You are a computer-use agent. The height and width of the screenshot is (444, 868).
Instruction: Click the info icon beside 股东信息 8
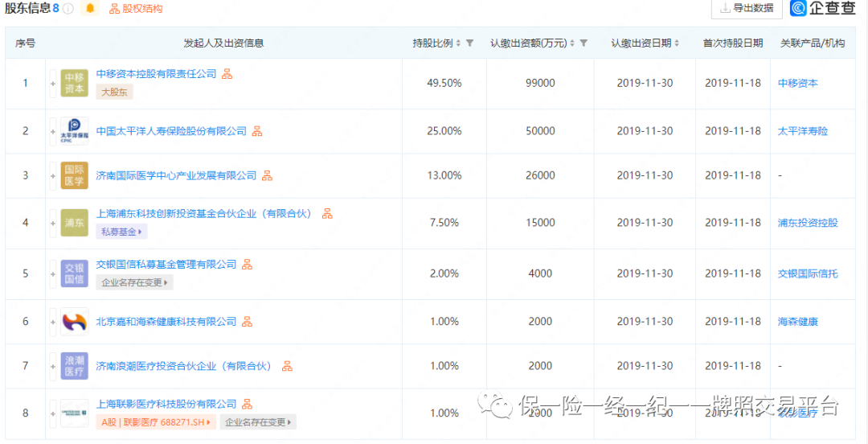tap(68, 8)
